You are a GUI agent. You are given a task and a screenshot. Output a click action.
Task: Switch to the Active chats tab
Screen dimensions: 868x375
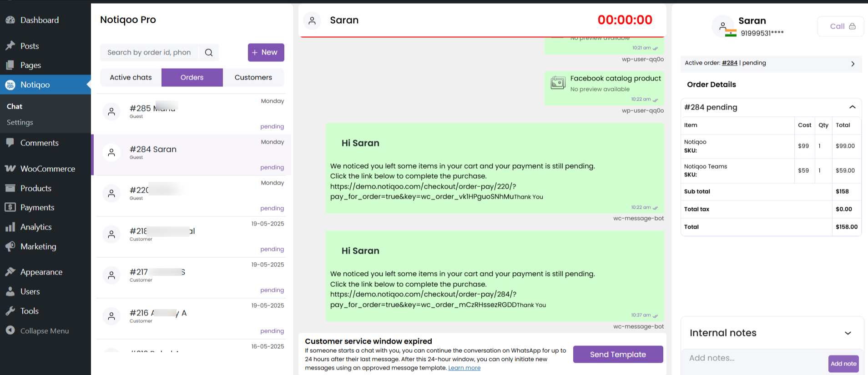131,78
